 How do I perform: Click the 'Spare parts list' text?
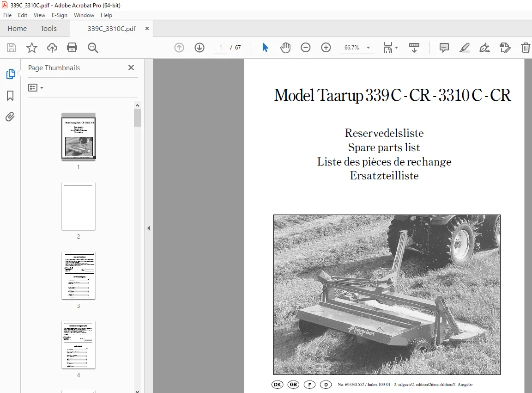click(384, 147)
